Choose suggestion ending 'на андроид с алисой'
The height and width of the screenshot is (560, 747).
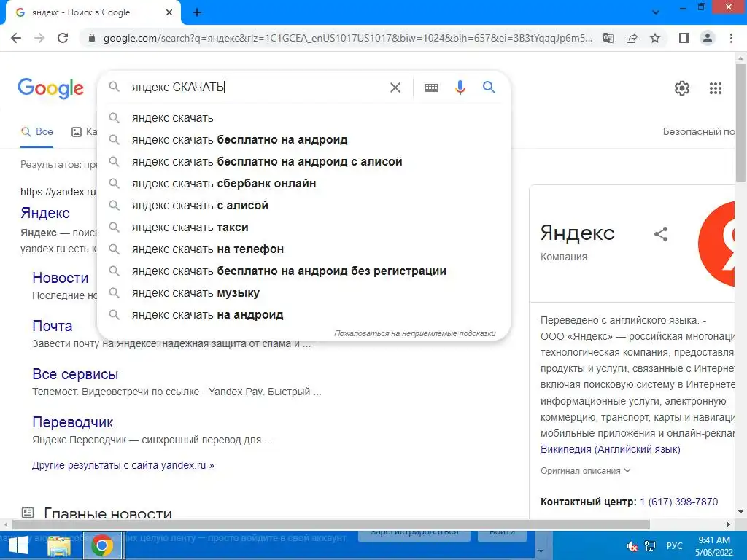(x=303, y=161)
